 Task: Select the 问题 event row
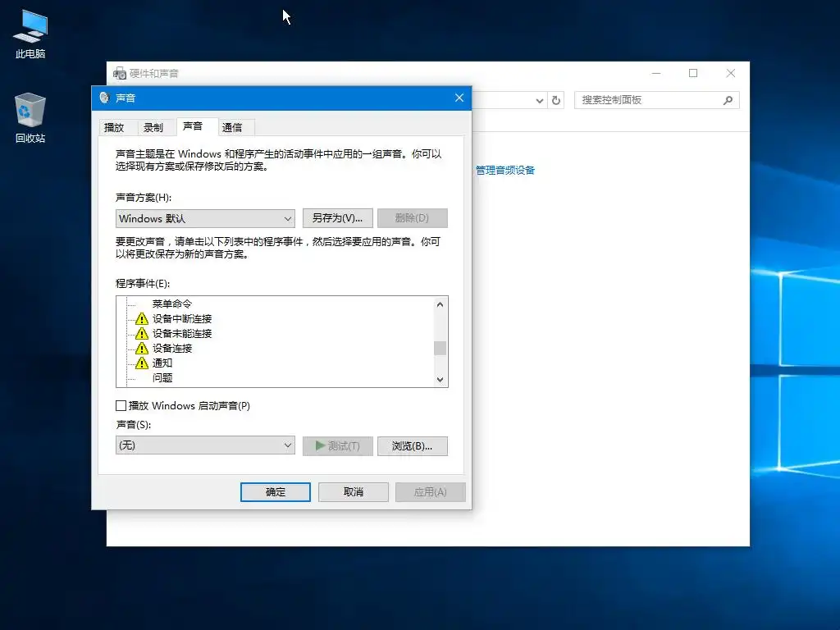click(x=162, y=377)
